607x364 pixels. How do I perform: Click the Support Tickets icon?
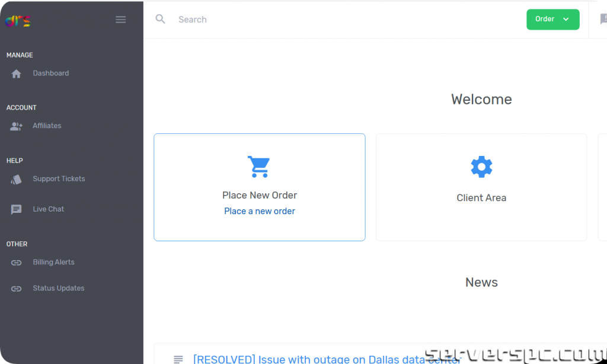coord(17,179)
